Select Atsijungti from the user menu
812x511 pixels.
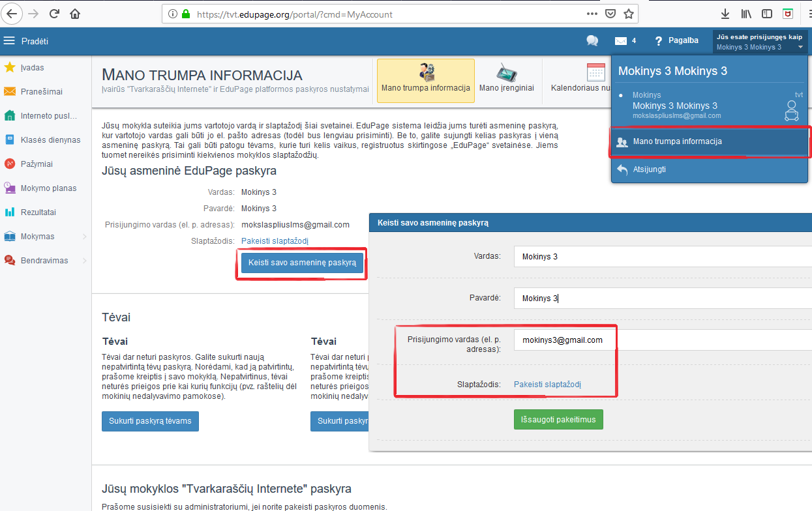click(649, 169)
